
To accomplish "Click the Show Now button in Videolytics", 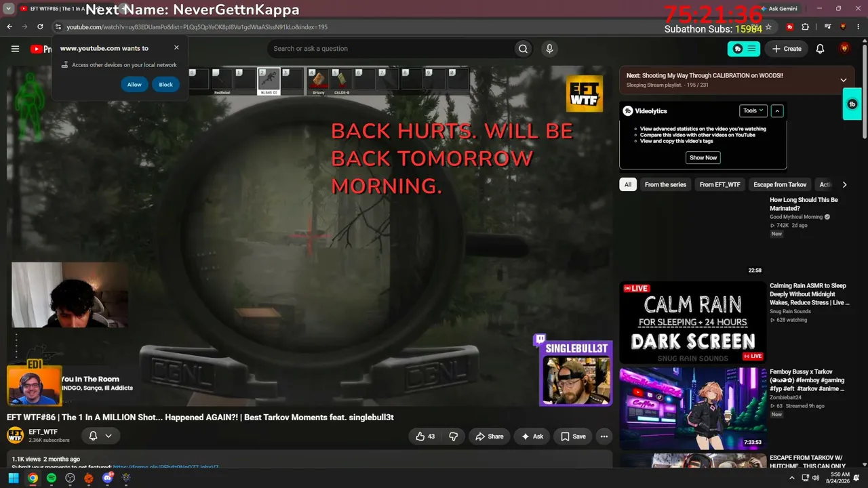I will point(703,157).
